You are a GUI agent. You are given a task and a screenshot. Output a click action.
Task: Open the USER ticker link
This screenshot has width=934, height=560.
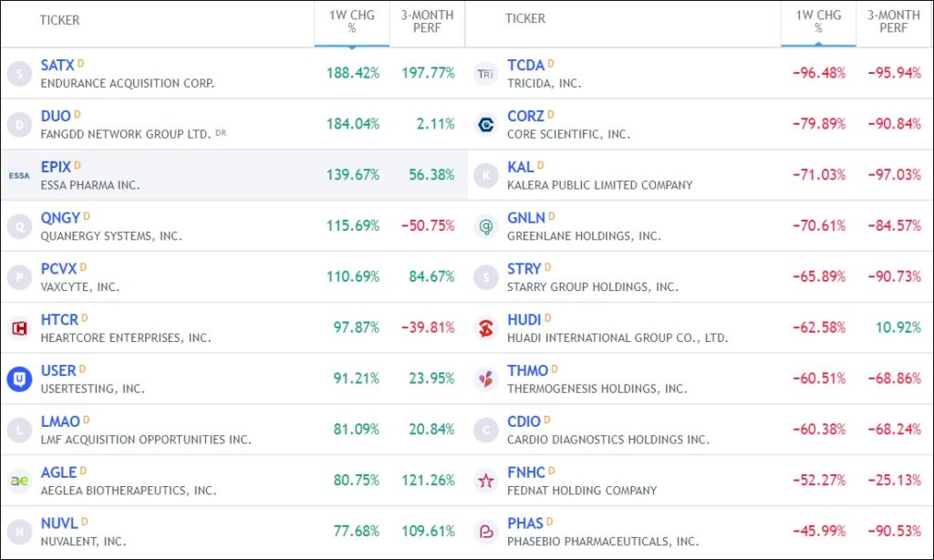tap(57, 370)
